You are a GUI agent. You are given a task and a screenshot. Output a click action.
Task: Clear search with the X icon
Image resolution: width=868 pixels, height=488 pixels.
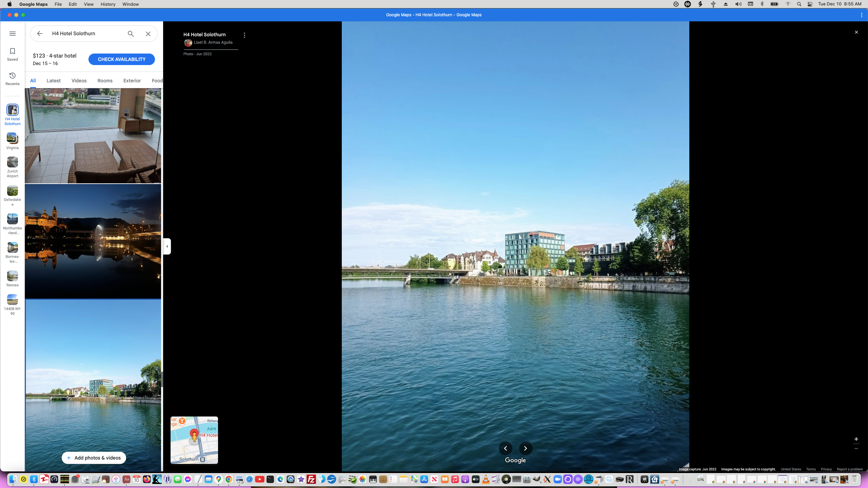pos(148,34)
